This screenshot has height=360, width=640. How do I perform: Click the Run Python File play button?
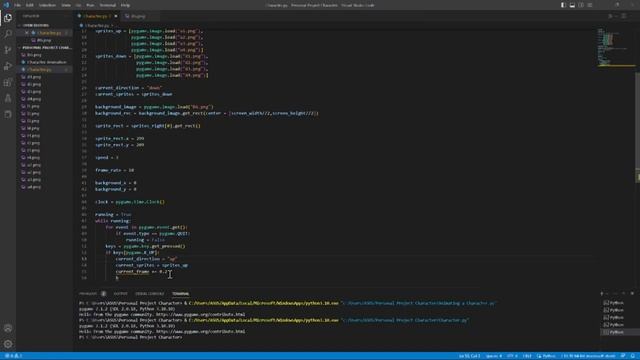[x=610, y=16]
